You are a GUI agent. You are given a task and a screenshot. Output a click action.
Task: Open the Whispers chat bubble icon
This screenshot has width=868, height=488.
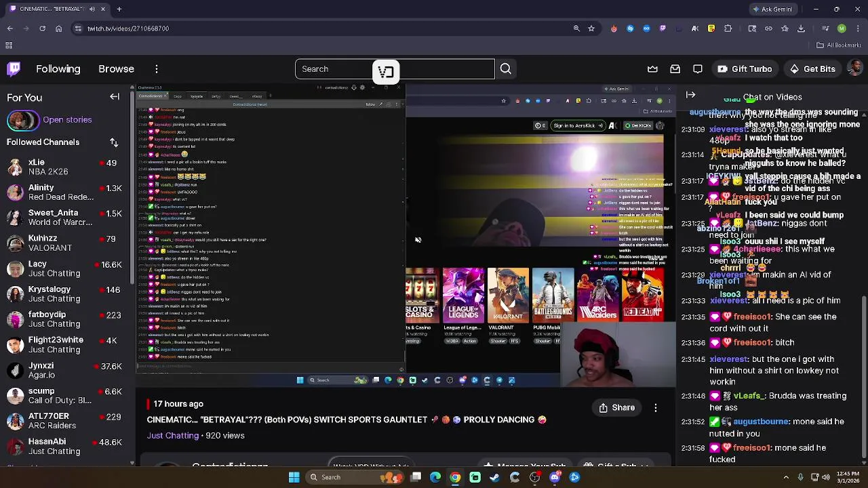pyautogui.click(x=698, y=69)
